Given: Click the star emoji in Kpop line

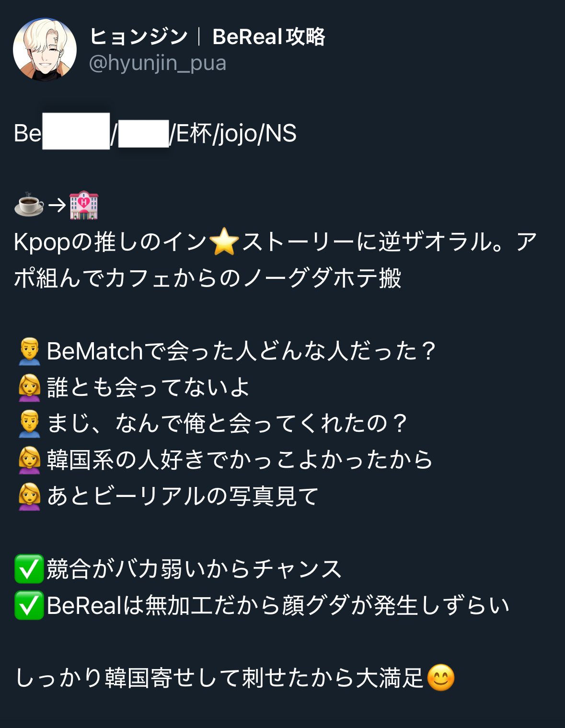Looking at the screenshot, I should click(x=224, y=242).
